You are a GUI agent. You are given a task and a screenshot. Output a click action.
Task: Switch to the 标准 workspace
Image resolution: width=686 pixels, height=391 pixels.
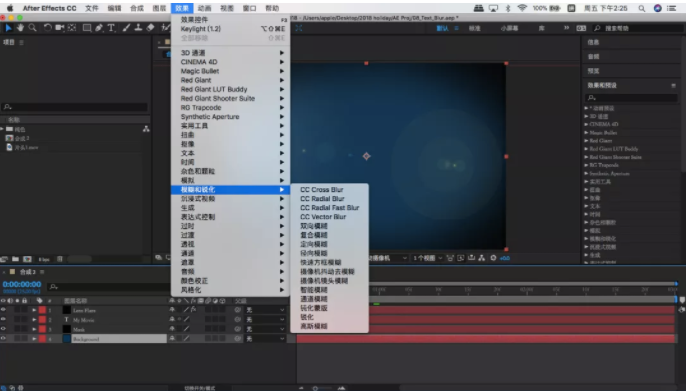pyautogui.click(x=474, y=28)
